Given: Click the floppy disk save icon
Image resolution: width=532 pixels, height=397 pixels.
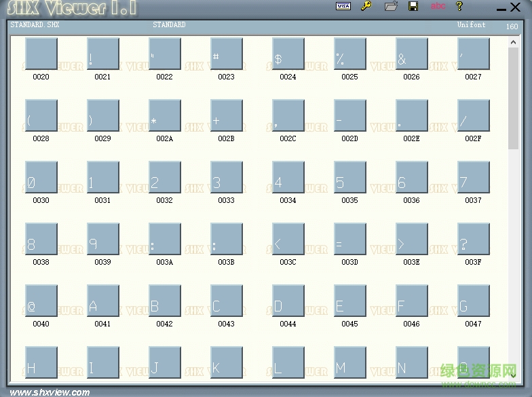Looking at the screenshot, I should pos(413,6).
